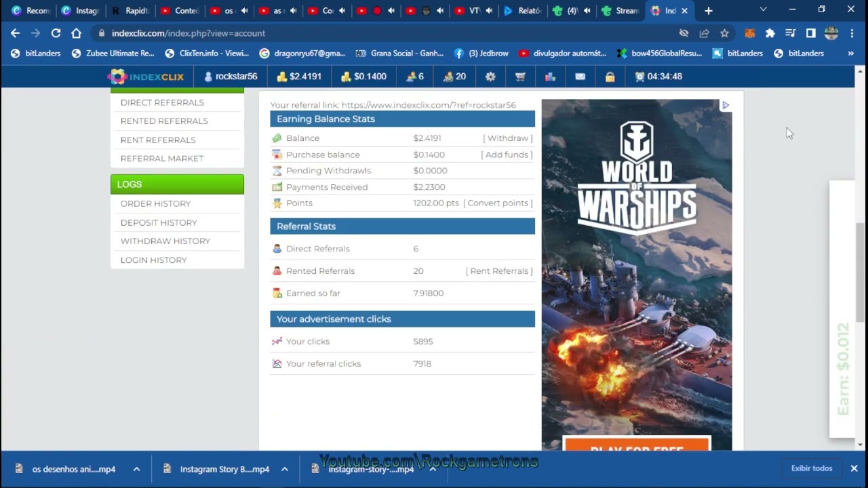Close the IndexClix tab
Image resolution: width=868 pixels, height=488 pixels.
[684, 11]
